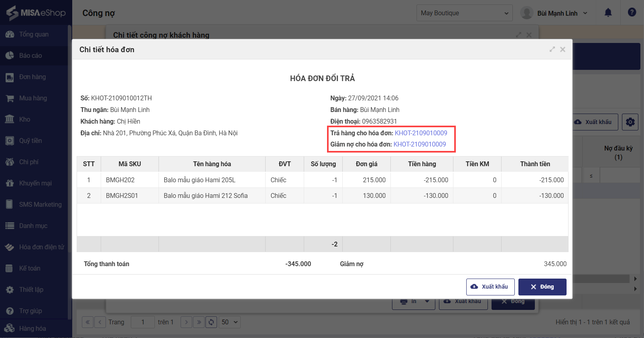Viewport: 644px width, 338px height.
Task: Select the Đơn hàng menu item
Action: click(x=34, y=77)
